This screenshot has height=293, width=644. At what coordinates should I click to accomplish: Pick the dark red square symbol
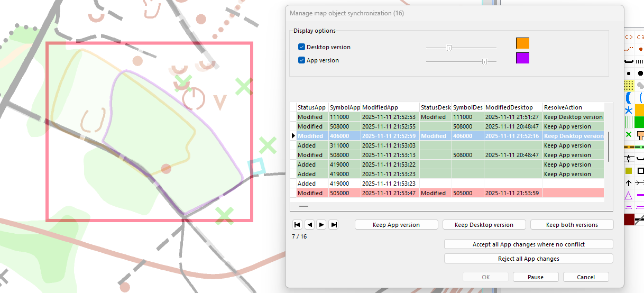[629, 219]
